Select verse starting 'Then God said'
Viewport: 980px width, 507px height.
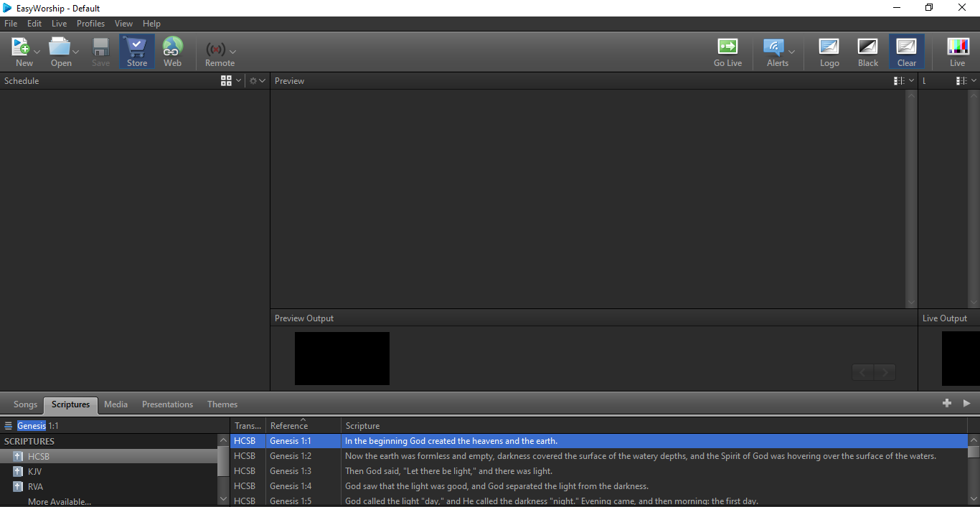click(448, 471)
